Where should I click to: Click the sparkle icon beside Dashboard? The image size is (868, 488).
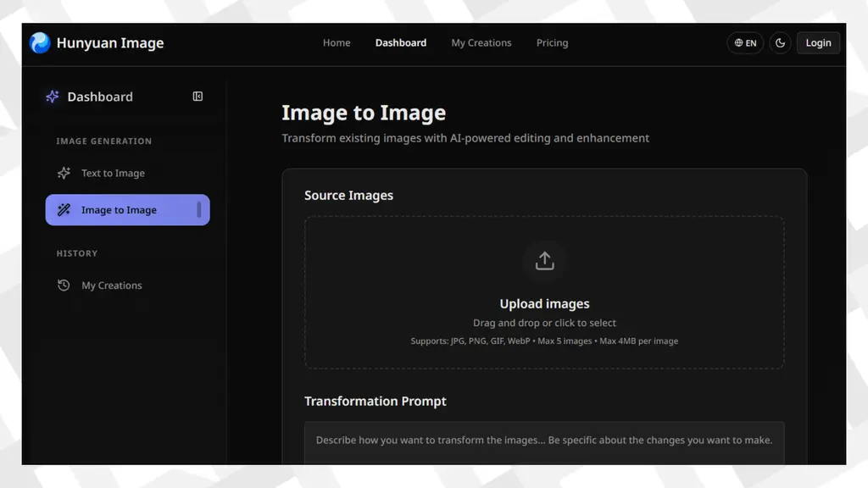pyautogui.click(x=52, y=97)
